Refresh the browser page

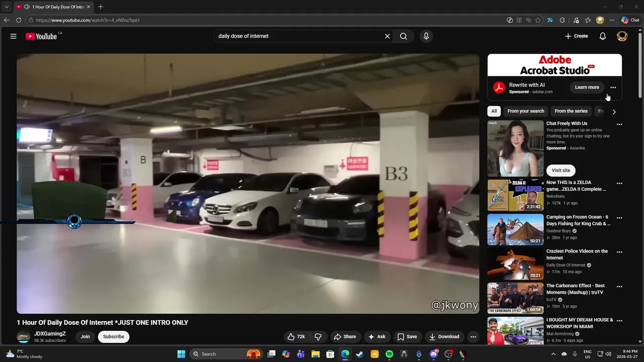[19, 20]
